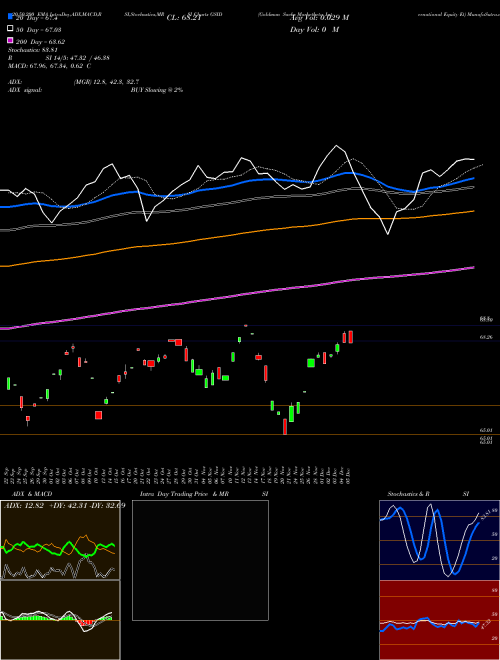Open the MACD histogram chart panel
Screen dimensions: 500x660
pyautogui.click(x=60, y=620)
